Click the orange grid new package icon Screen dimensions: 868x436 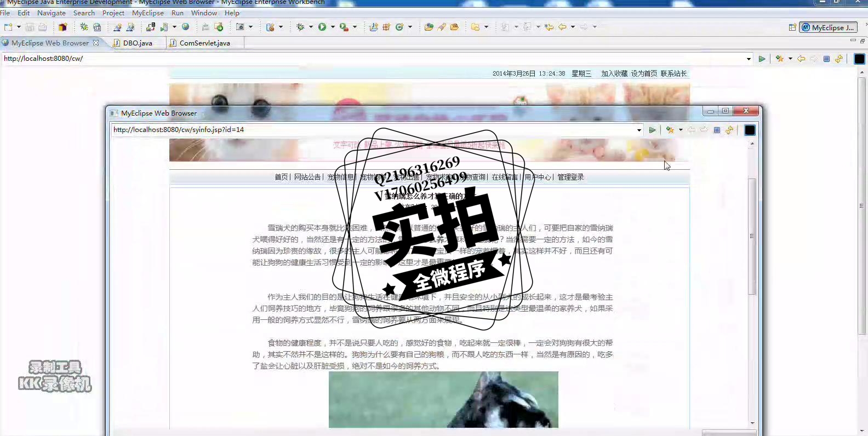[386, 27]
